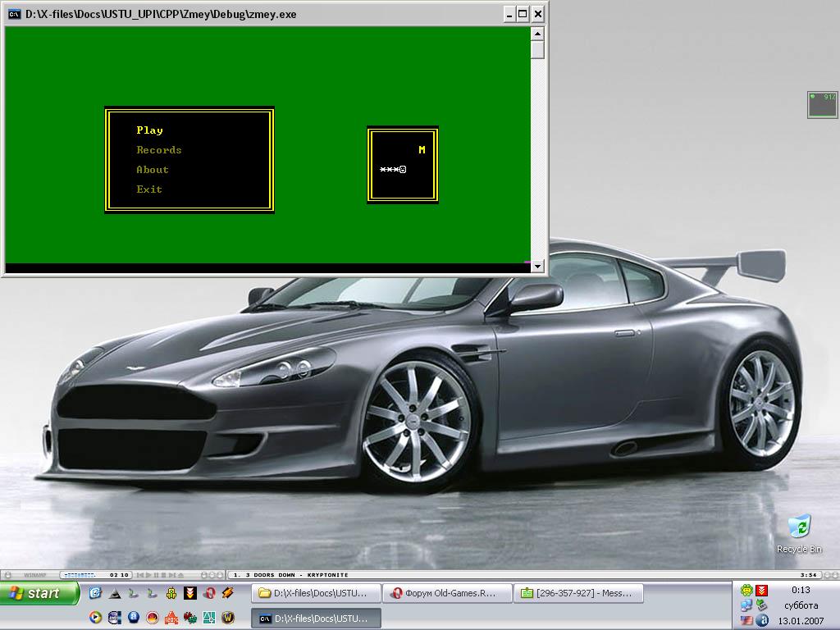The height and width of the screenshot is (630, 840).
Task: Click the console scroll down arrow
Action: click(x=537, y=266)
